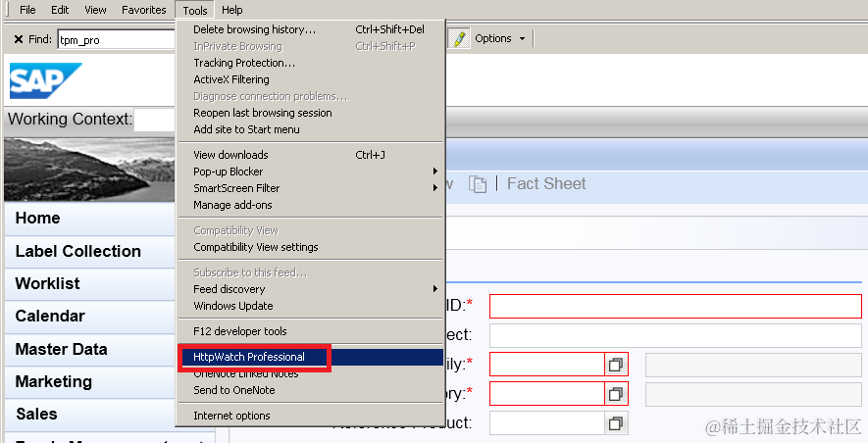Open the Options dropdown in Find bar
Screen dimensions: 868x443
coord(500,39)
